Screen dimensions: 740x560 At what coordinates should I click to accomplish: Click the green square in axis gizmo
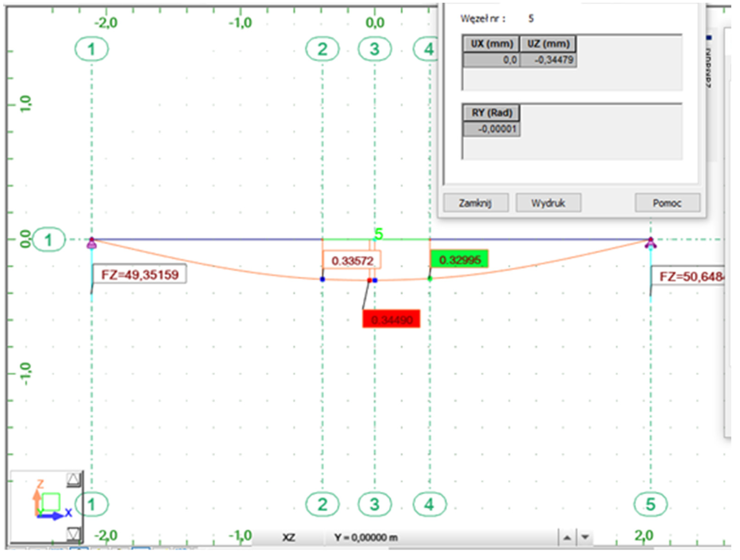click(51, 502)
